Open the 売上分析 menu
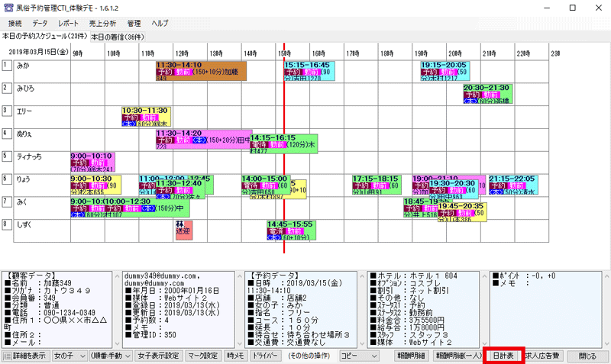The height and width of the screenshot is (364, 611). click(103, 24)
